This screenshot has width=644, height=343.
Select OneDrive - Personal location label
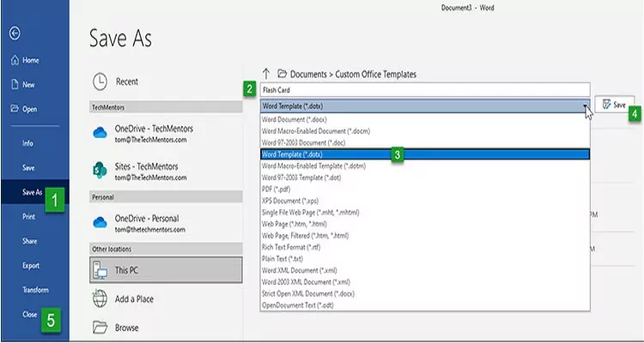[x=147, y=219]
